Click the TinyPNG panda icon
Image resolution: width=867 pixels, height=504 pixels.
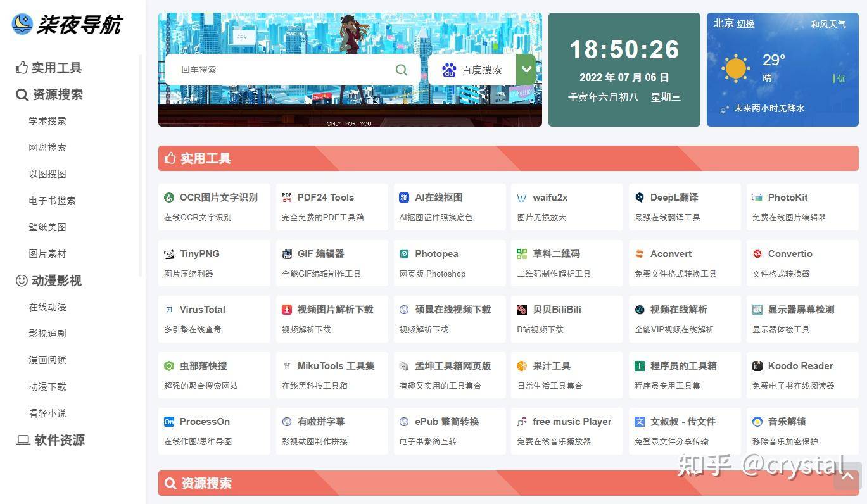click(169, 254)
